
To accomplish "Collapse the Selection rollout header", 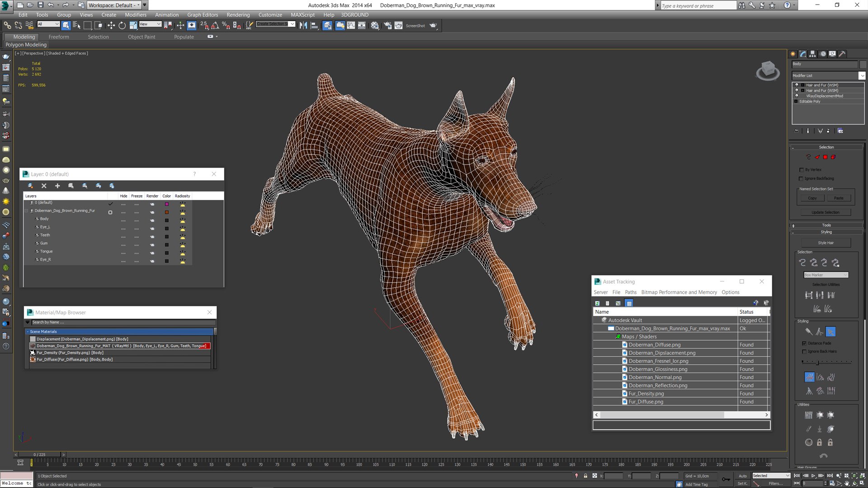I will pyautogui.click(x=826, y=147).
